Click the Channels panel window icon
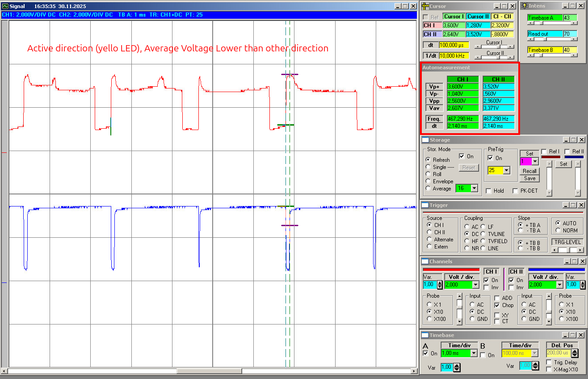Screen dimensions: 588x379 tap(425, 261)
